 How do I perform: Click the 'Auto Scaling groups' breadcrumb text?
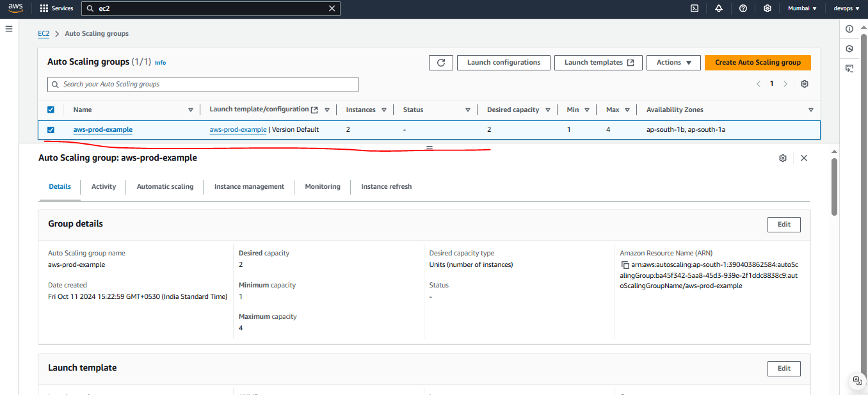(97, 33)
